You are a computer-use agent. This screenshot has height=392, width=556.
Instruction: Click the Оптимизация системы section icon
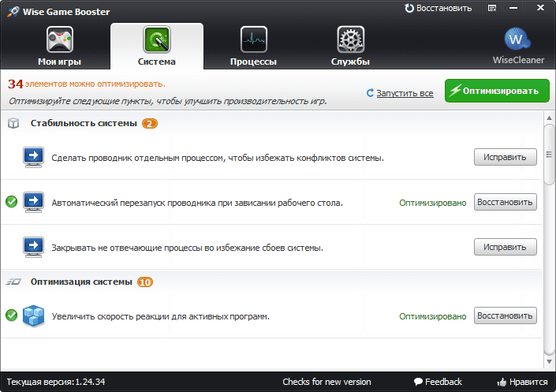[x=13, y=282]
